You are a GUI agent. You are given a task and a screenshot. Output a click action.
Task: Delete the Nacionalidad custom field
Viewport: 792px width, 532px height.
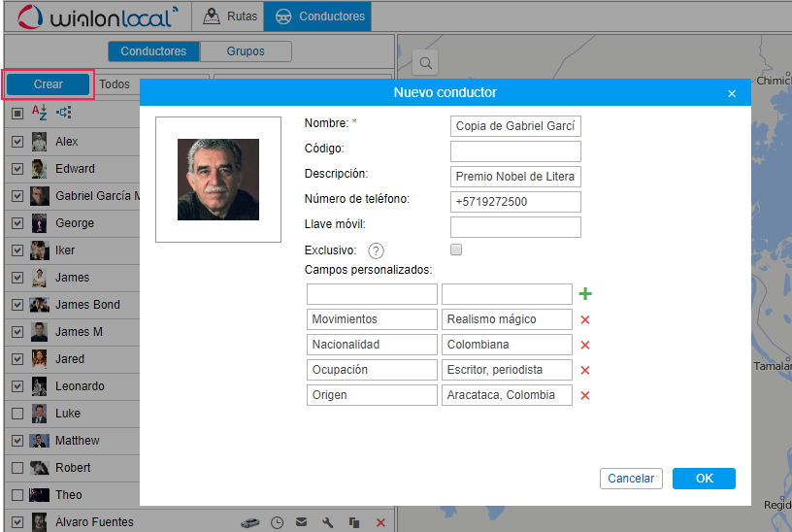tap(585, 345)
